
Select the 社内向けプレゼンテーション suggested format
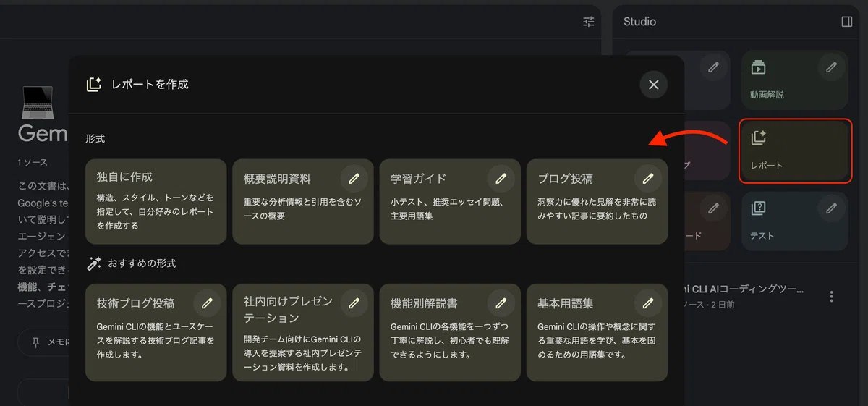(303, 332)
